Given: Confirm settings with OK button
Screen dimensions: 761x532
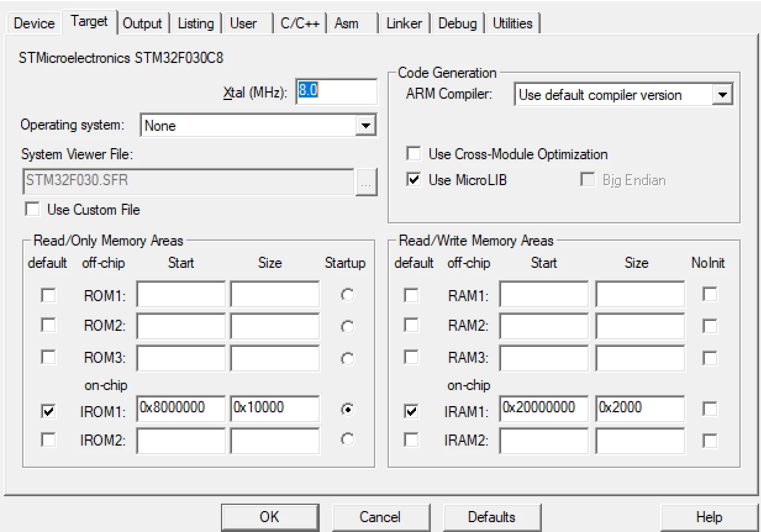Looking at the screenshot, I should click(270, 517).
